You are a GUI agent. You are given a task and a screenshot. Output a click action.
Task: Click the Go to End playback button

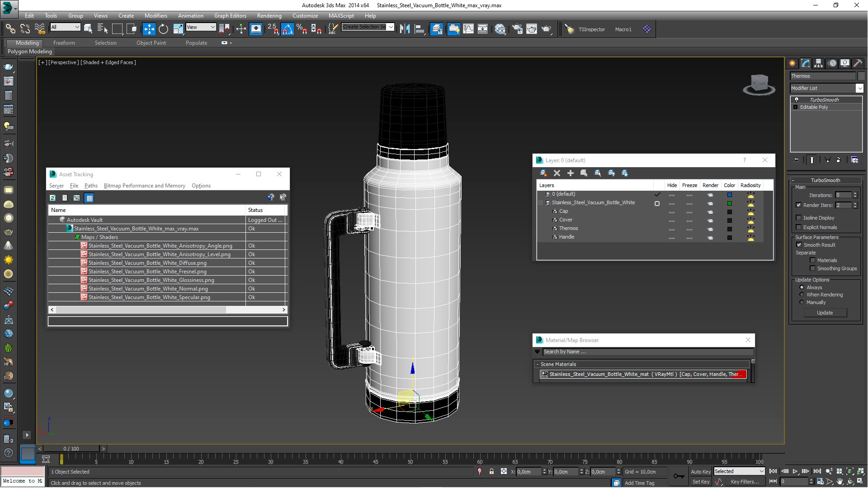click(817, 471)
